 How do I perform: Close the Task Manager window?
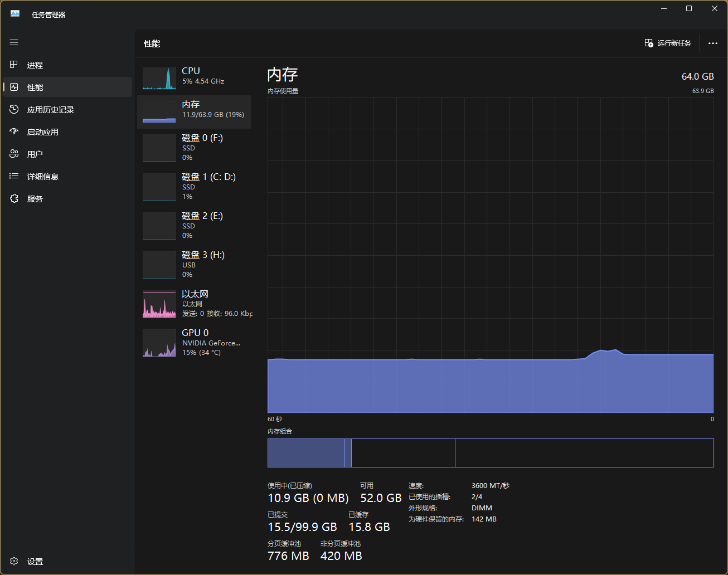(715, 8)
